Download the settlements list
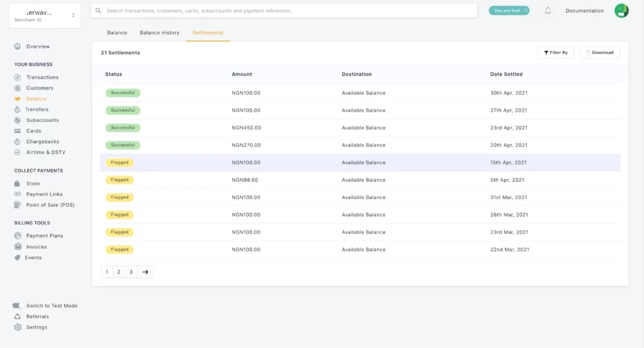 pos(600,53)
